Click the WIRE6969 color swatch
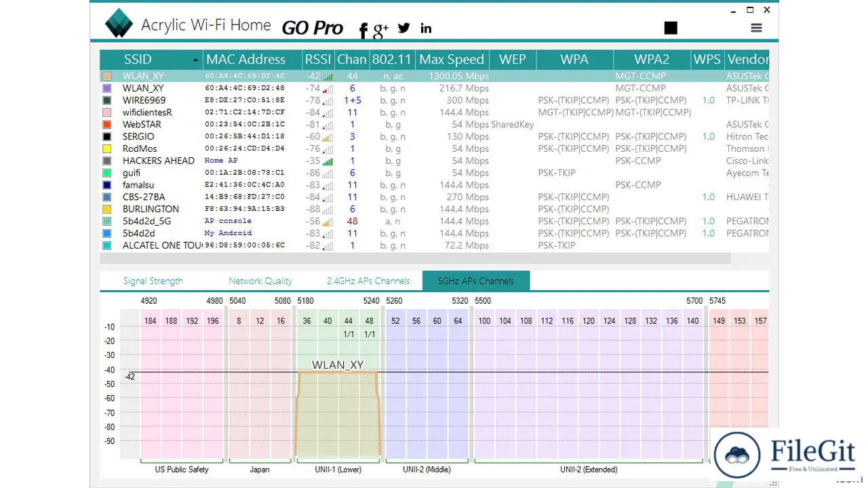Image resolution: width=868 pixels, height=488 pixels. [107, 100]
